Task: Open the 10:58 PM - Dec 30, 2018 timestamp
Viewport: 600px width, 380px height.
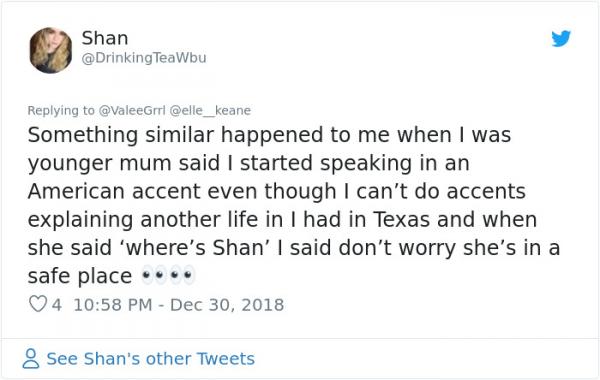Action: (x=179, y=305)
